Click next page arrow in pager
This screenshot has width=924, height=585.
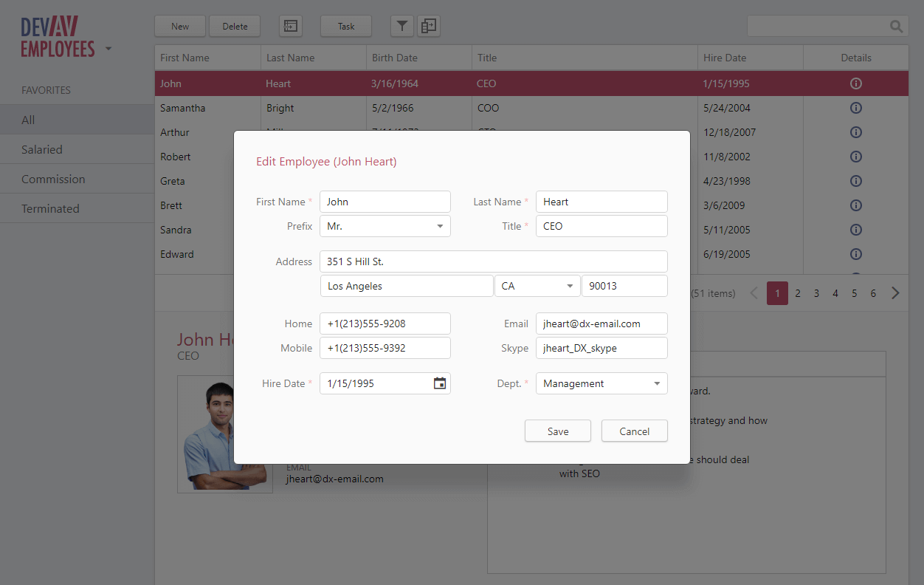pos(895,293)
